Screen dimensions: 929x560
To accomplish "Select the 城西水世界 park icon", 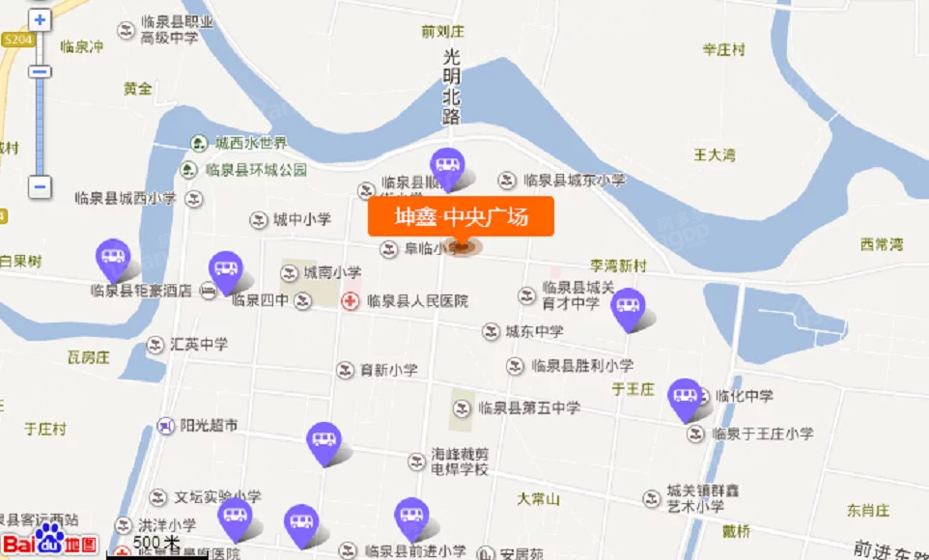I will point(199,143).
